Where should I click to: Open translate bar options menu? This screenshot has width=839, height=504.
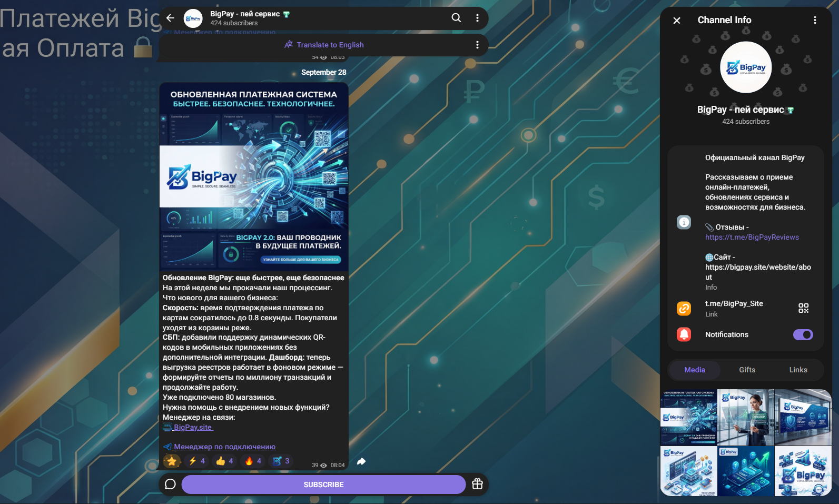[477, 45]
